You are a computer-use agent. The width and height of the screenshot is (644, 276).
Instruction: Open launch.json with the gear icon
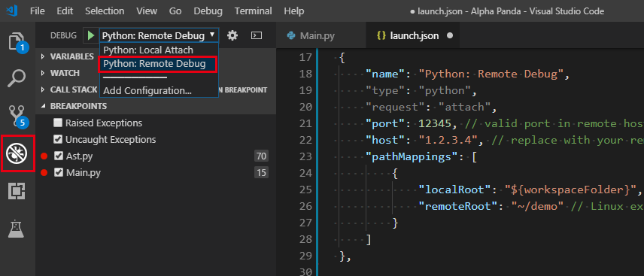[x=232, y=36]
